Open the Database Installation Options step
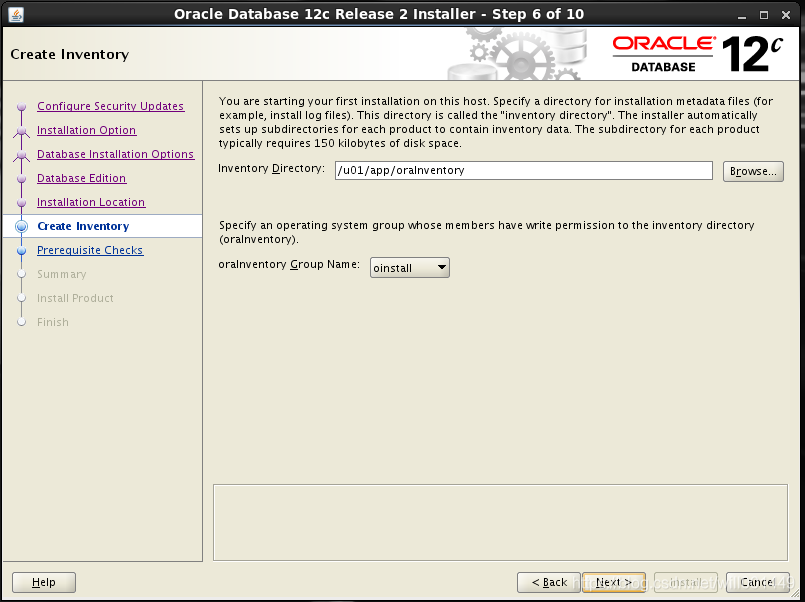 (x=116, y=154)
